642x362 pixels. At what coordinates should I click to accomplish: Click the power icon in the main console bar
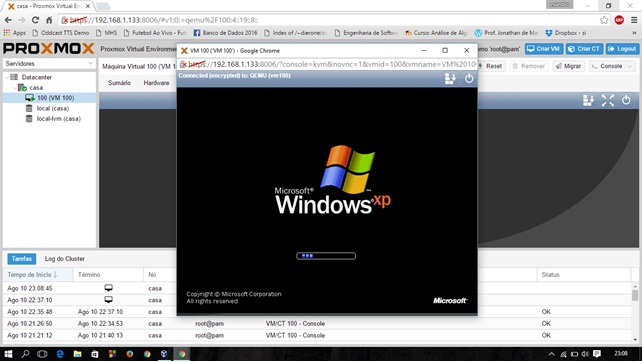point(626,100)
